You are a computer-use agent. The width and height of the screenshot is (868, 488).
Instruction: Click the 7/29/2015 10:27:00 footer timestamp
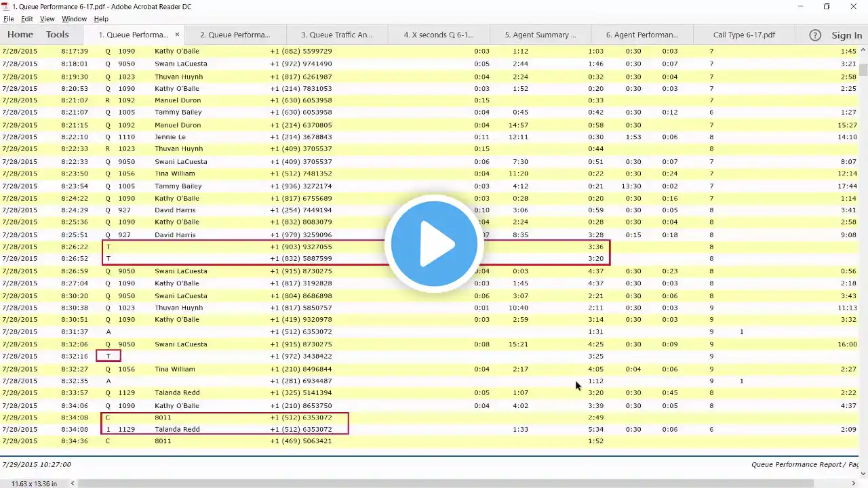click(x=36, y=464)
